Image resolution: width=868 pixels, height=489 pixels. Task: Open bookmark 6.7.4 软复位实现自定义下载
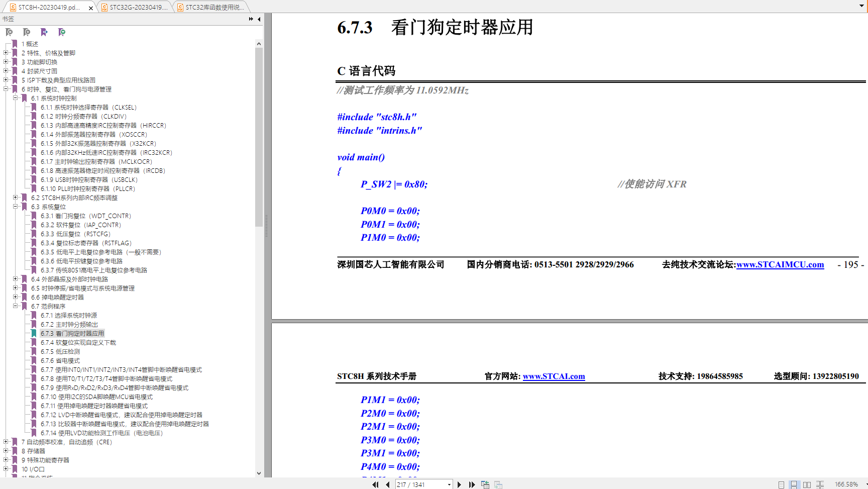[78, 342]
